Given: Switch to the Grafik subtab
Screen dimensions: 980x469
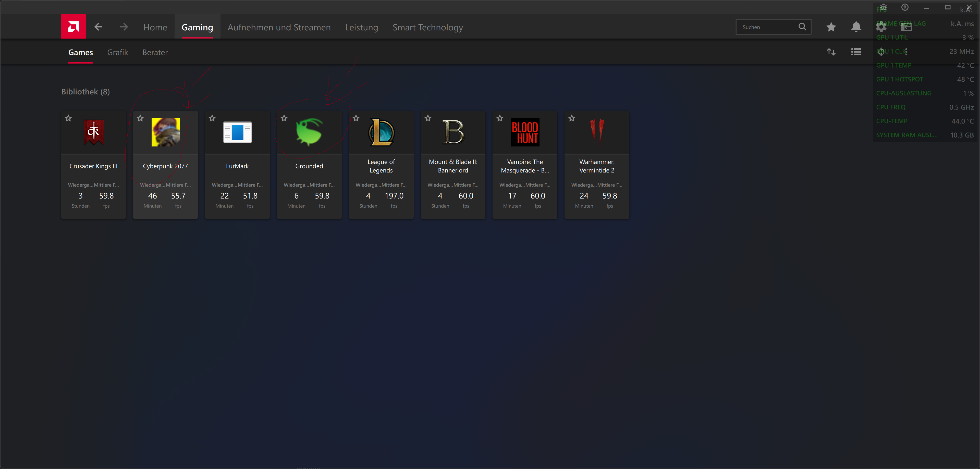Looking at the screenshot, I should click(118, 53).
